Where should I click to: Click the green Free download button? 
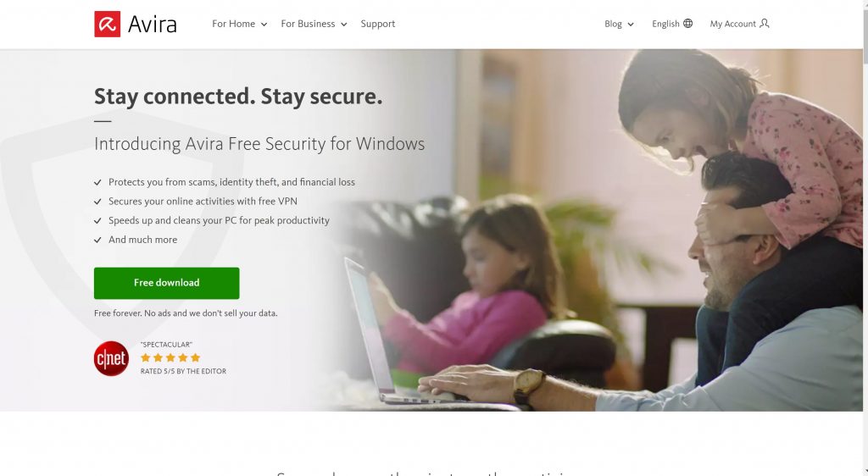pos(167,283)
